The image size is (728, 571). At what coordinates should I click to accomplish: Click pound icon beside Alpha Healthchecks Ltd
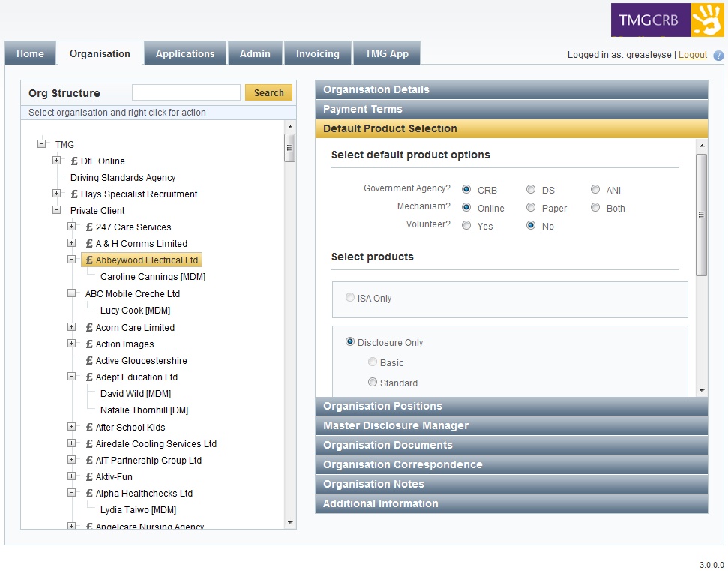tap(89, 494)
